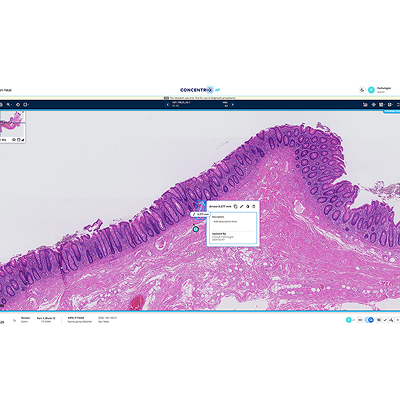Open the zoom magnifier tool in toolbar
This screenshot has height=400, width=400.
(x=8, y=104)
